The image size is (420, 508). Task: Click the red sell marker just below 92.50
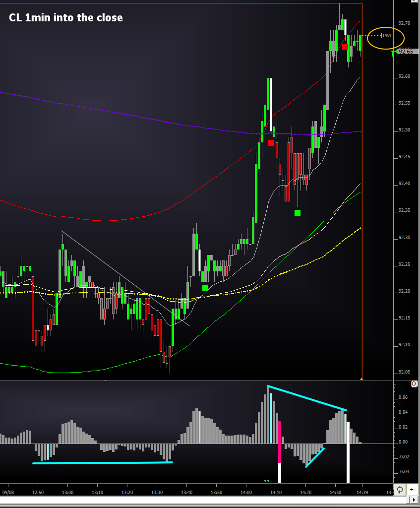271,142
